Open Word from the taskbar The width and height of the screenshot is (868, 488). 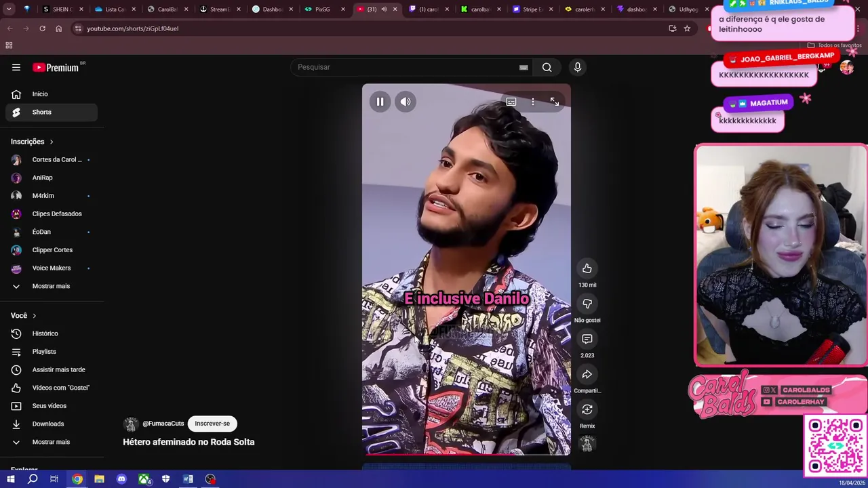coord(188,479)
